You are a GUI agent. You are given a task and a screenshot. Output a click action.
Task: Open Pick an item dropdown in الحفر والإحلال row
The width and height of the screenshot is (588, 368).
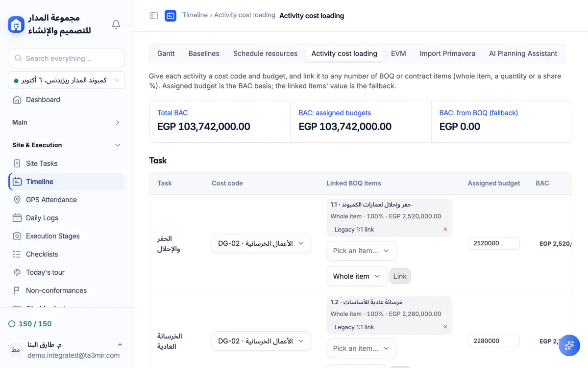[x=361, y=251]
